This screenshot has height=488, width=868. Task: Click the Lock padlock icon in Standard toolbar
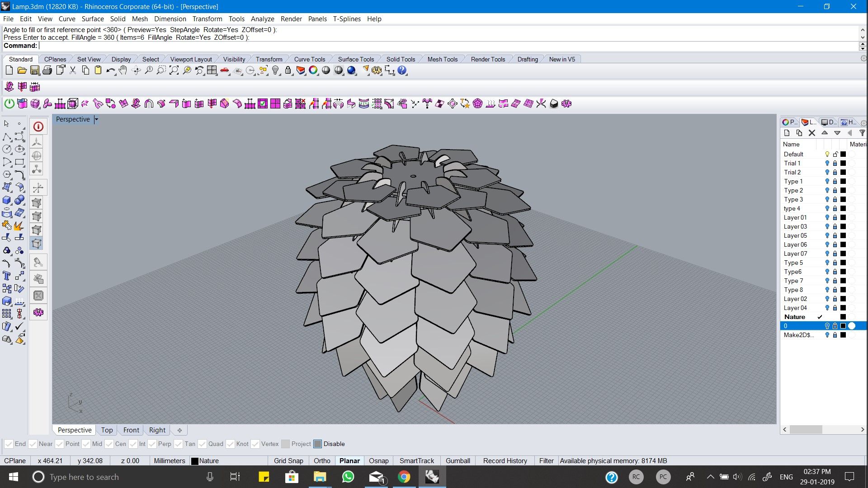(x=288, y=70)
